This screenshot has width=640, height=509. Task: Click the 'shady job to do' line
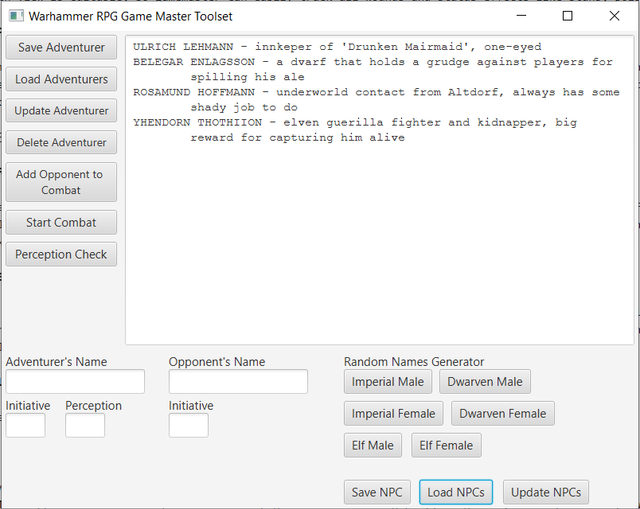click(x=244, y=107)
